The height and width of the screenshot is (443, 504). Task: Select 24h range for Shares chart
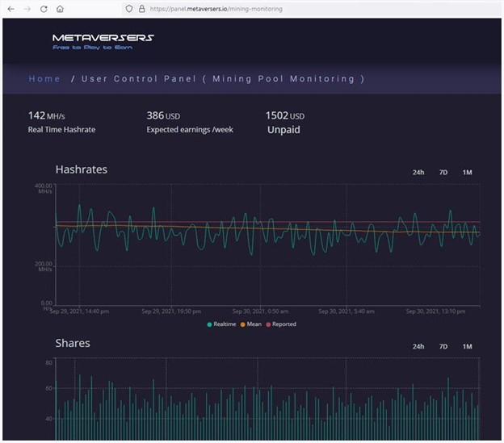[418, 346]
